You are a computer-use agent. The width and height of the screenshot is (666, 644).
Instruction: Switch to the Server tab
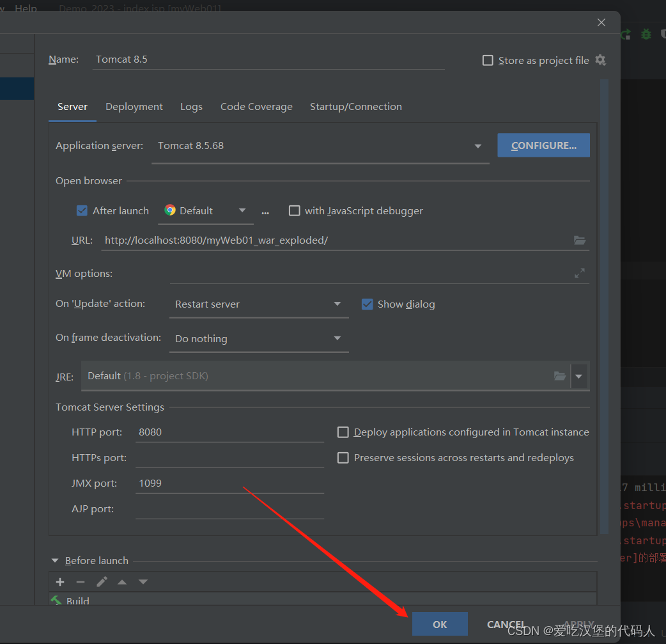point(72,107)
